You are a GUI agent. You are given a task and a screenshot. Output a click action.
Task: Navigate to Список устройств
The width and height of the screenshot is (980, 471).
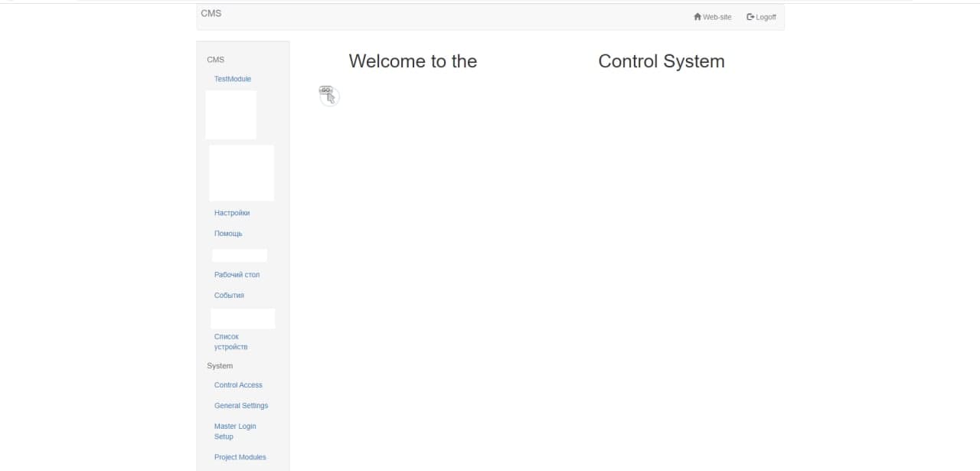pyautogui.click(x=230, y=342)
